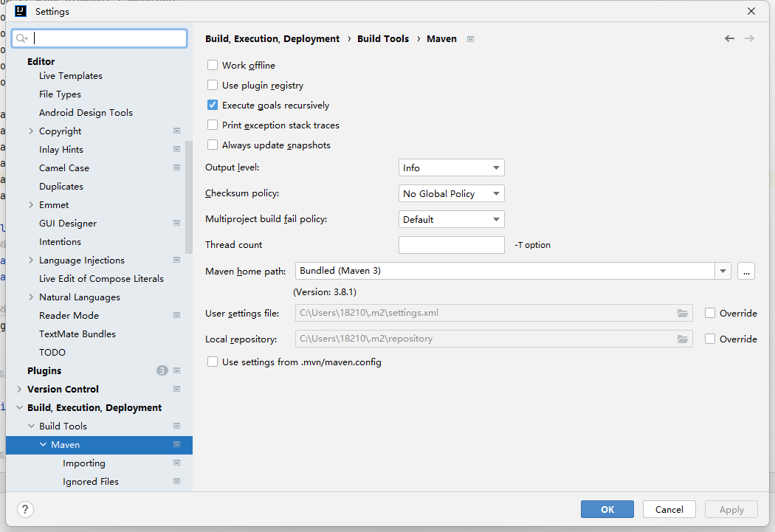Enable the Work offline checkbox

(213, 65)
